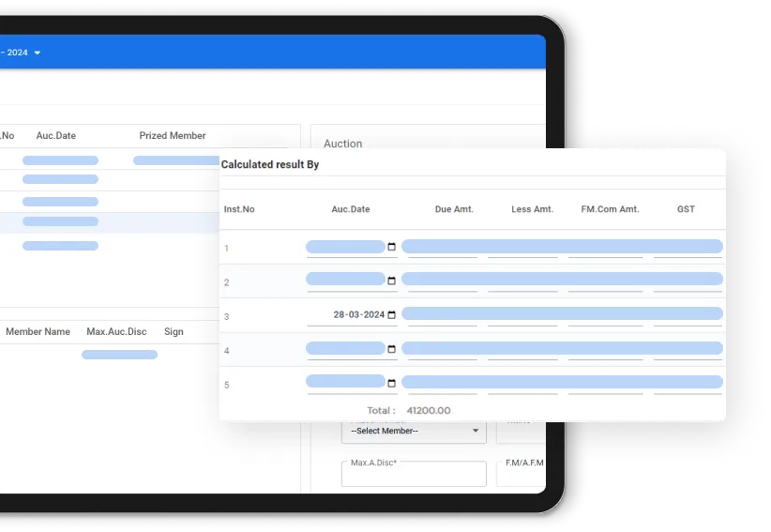
Task: Click the Auction panel heading
Action: (x=342, y=144)
